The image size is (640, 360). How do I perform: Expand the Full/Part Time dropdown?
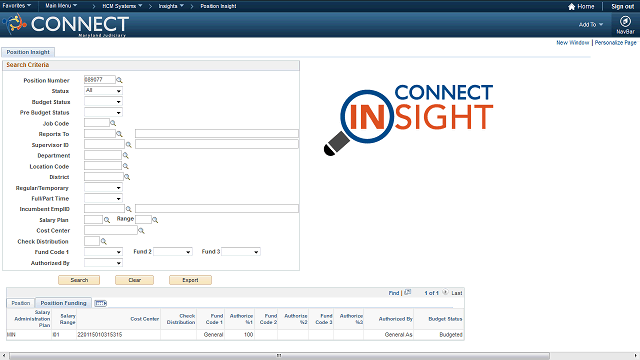103,198
